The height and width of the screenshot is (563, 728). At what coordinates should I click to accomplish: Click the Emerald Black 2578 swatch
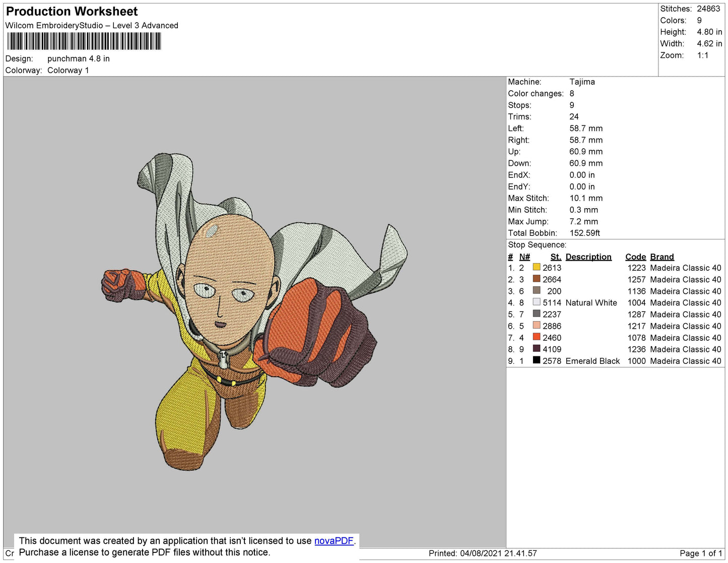(x=537, y=360)
